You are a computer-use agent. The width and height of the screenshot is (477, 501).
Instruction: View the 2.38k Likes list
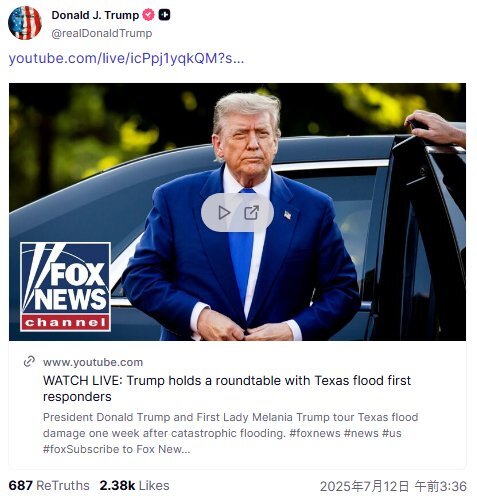pos(134,486)
